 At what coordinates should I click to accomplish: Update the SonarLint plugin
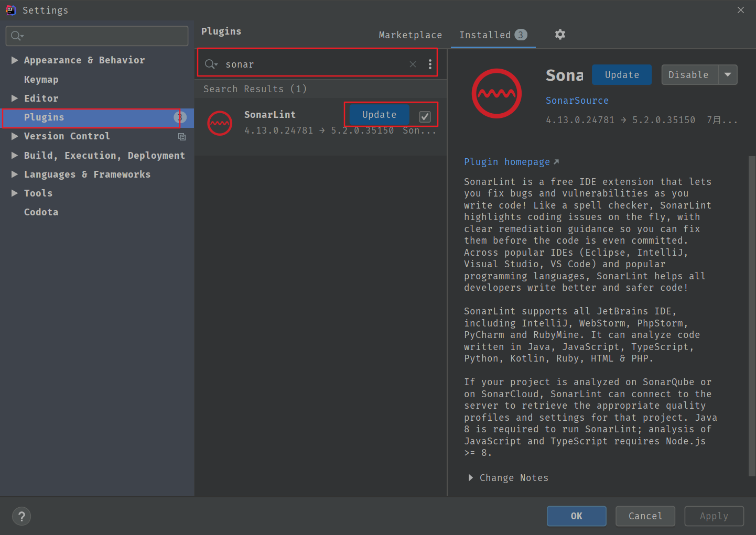click(379, 114)
